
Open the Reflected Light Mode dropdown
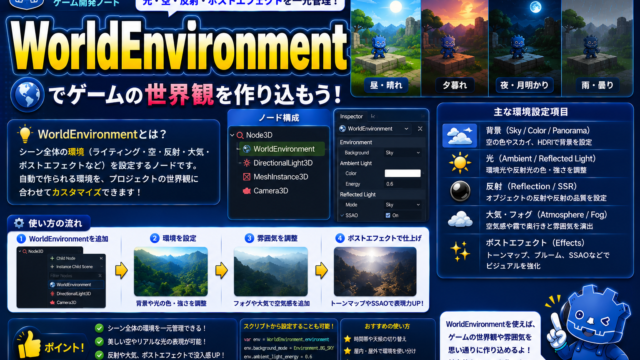[x=402, y=205]
